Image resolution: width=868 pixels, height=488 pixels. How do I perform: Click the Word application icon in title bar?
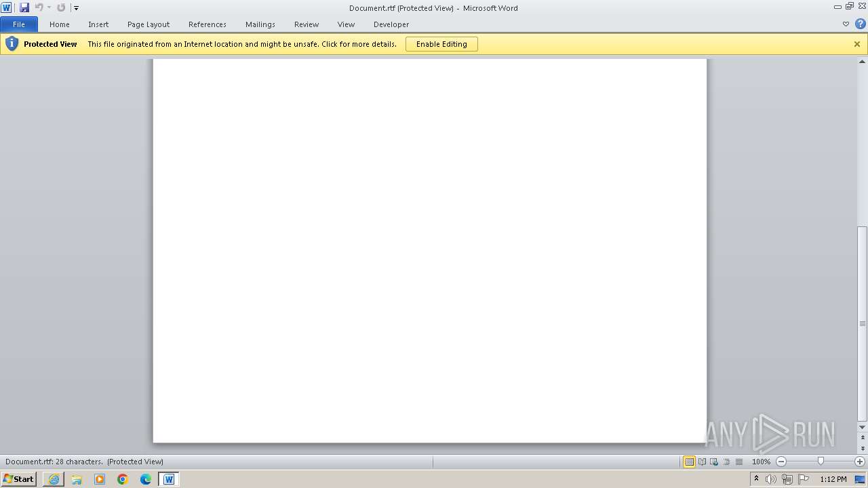(x=6, y=7)
